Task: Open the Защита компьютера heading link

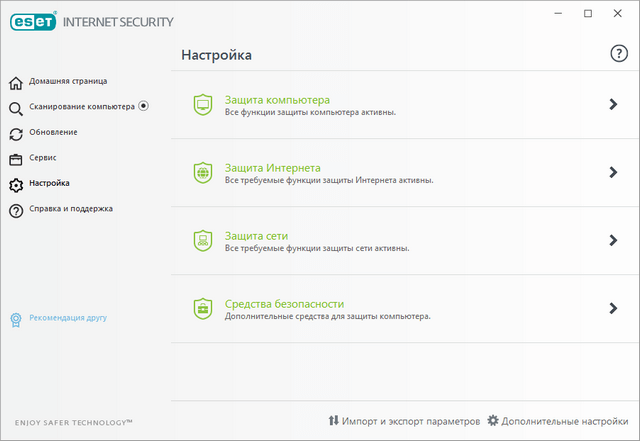Action: [x=277, y=99]
